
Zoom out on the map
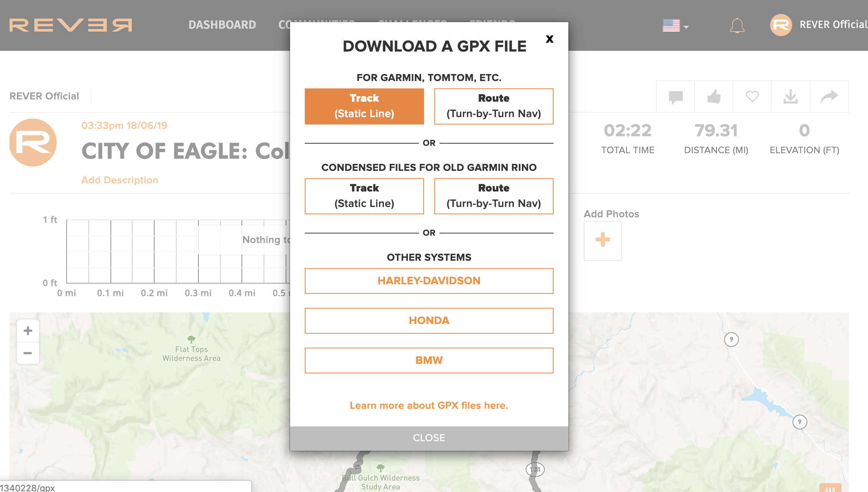click(28, 353)
